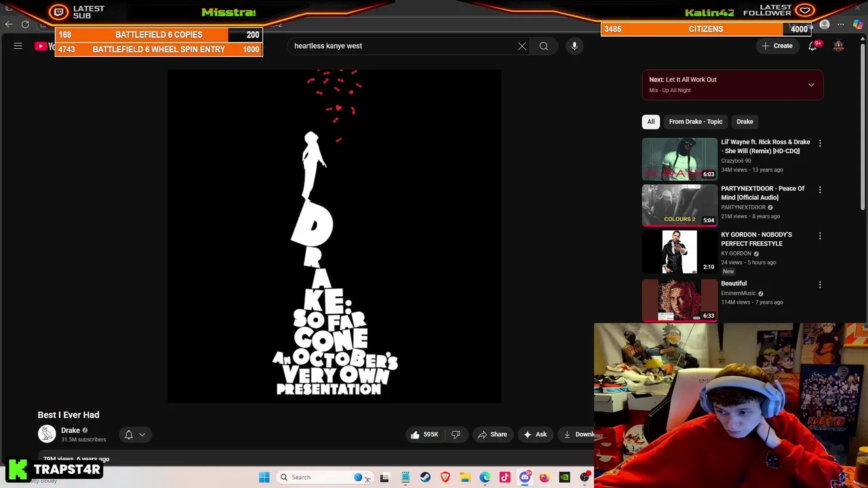Screen dimensions: 868x488
Task: Open Lil Wayne 6:03 video thumbnail
Action: (679, 159)
